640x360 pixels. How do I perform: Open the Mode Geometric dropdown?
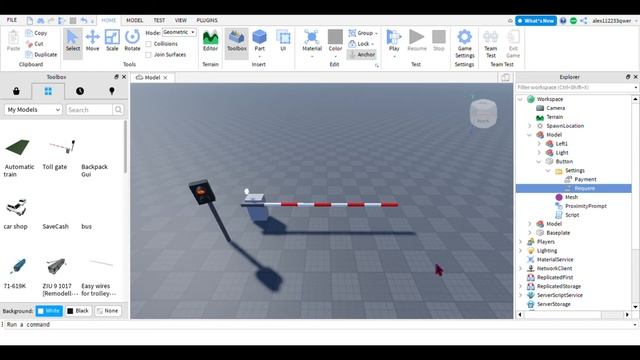(179, 32)
